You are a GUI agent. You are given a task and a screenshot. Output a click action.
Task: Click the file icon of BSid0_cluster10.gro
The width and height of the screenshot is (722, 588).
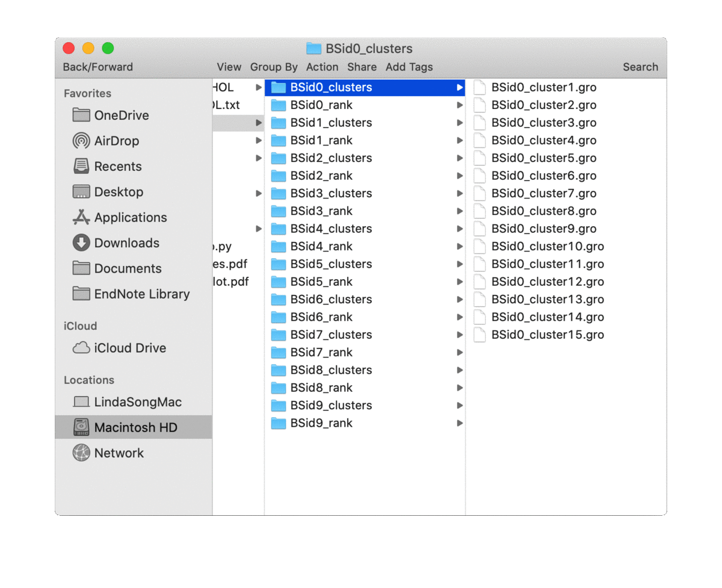(x=480, y=247)
